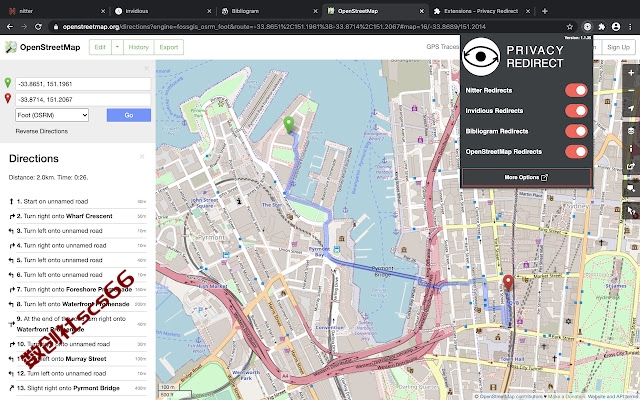
Task: Click the Edit button
Action: 100,47
